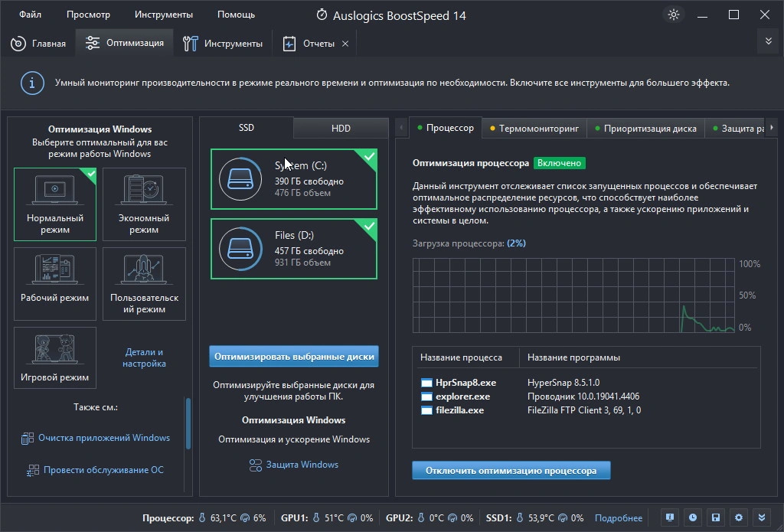Open the Инструменты tab with wrench icon
Screen dimensions: 784x532
[223, 44]
